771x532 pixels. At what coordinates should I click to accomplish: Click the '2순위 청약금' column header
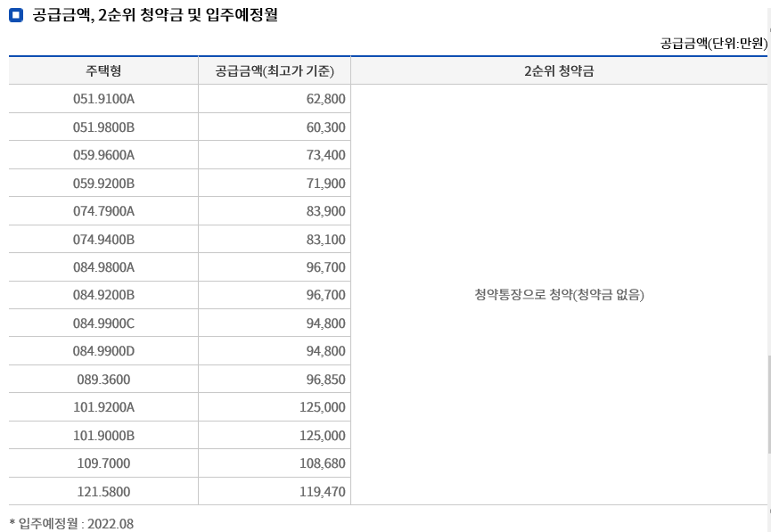click(559, 70)
